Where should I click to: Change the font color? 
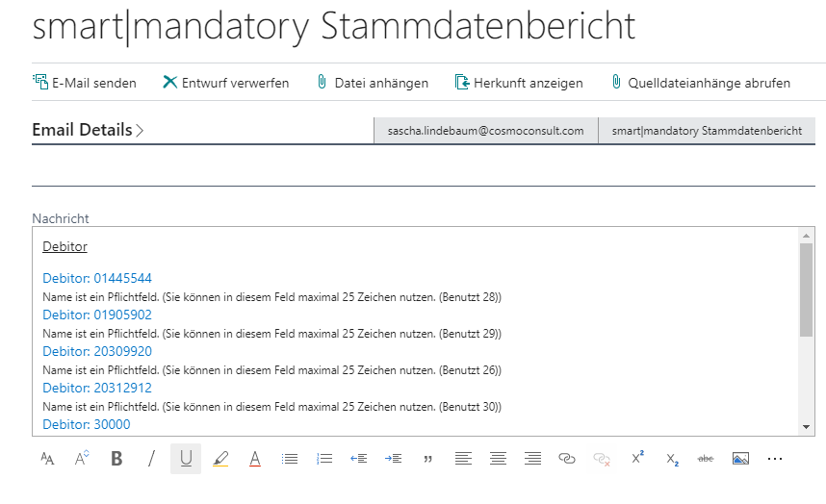tap(255, 459)
